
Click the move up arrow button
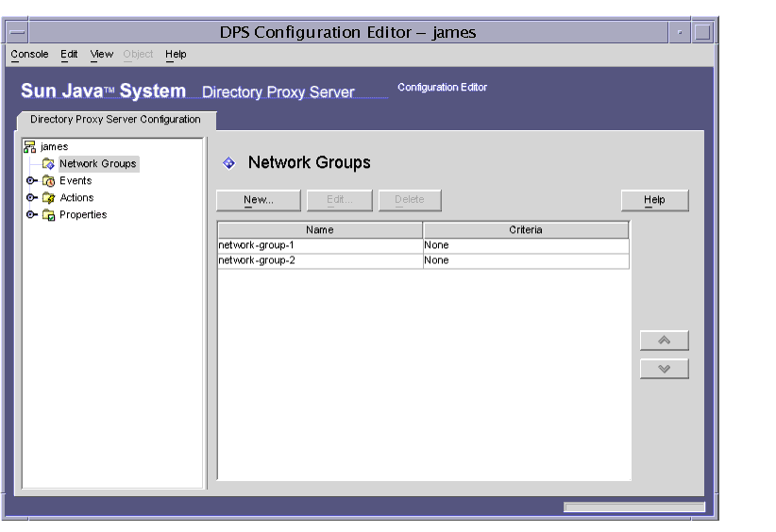click(665, 341)
